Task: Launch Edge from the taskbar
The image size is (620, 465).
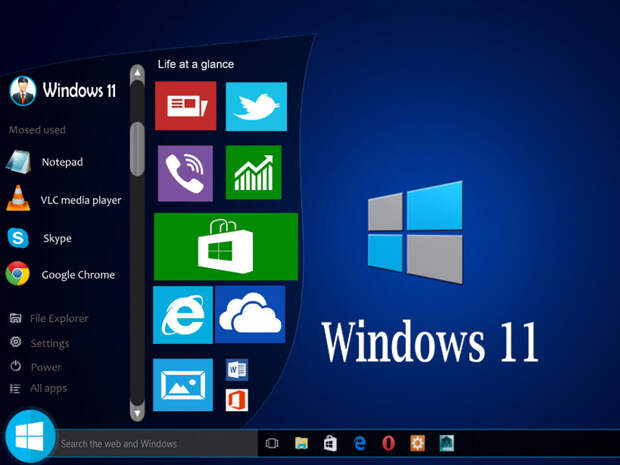Action: [x=359, y=443]
